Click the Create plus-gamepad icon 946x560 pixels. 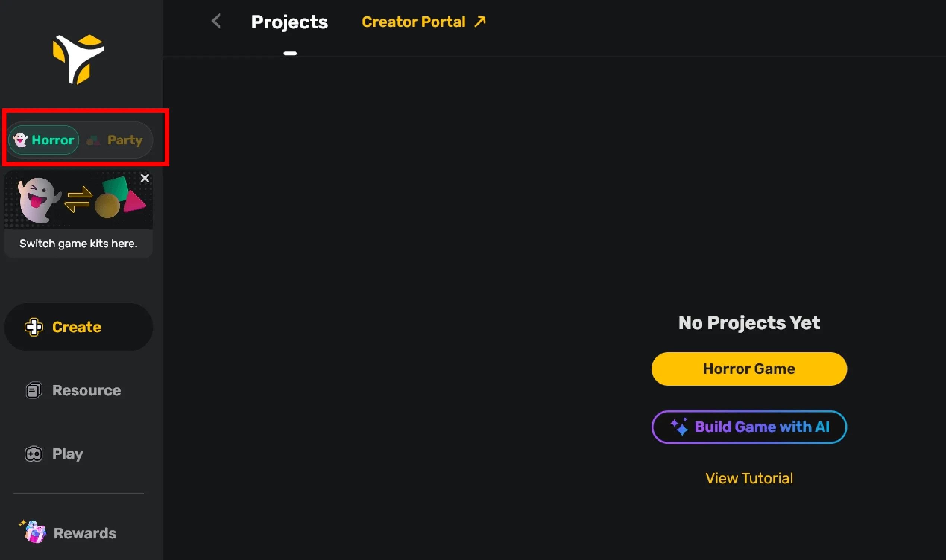click(34, 327)
